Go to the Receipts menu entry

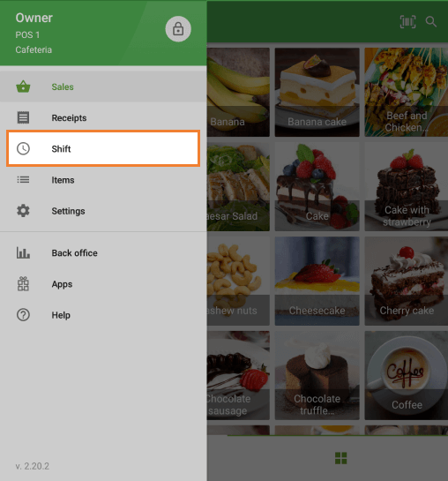coord(103,117)
